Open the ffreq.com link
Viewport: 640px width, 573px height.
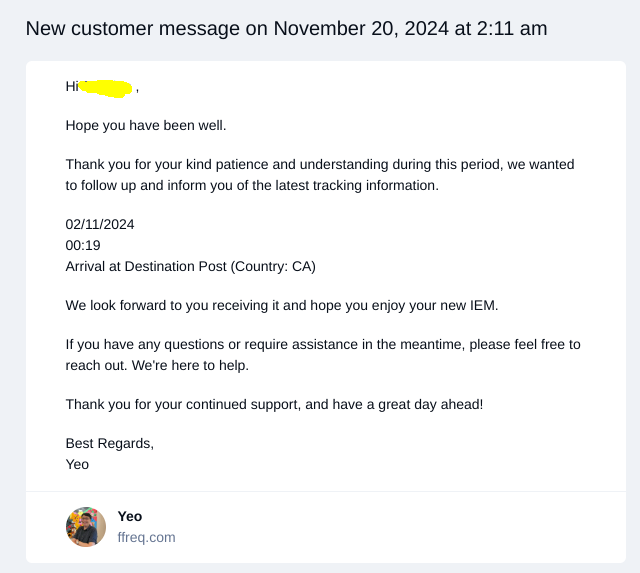tap(147, 537)
